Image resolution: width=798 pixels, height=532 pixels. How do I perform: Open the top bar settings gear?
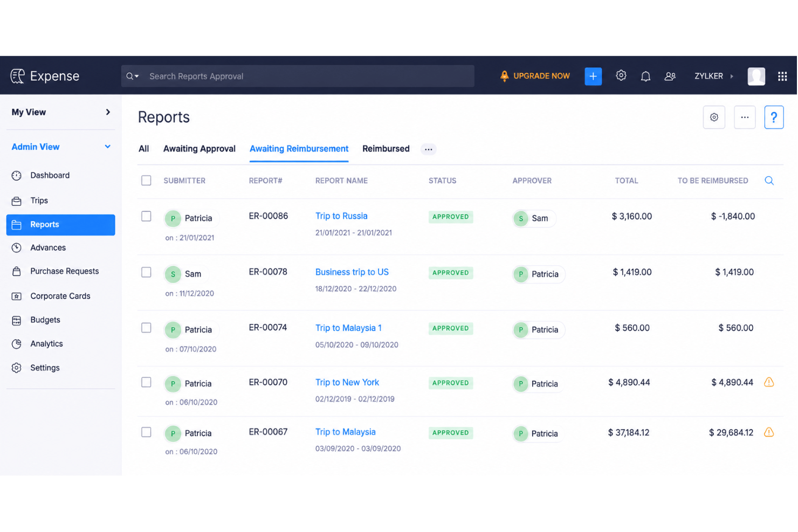(621, 75)
